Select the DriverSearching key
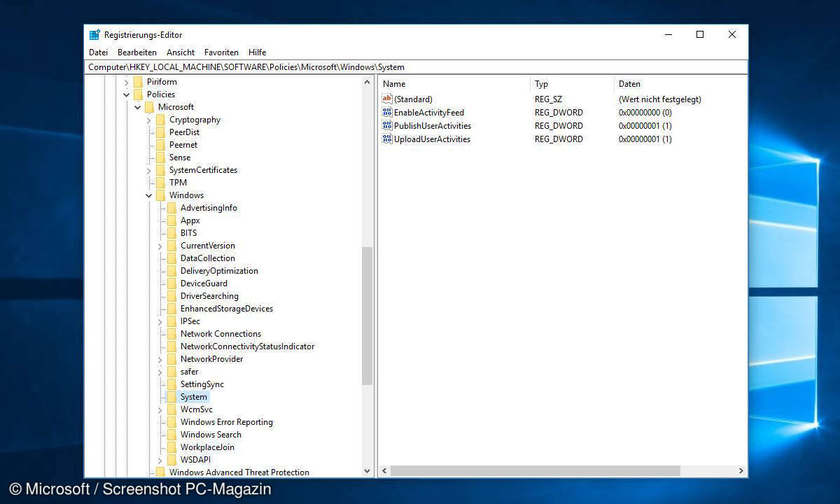This screenshot has height=504, width=840. pyautogui.click(x=209, y=296)
